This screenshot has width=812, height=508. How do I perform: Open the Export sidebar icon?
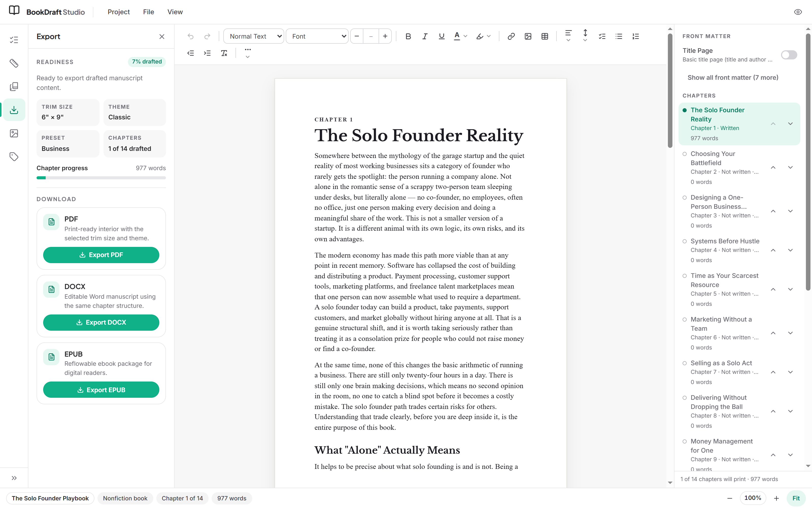14,110
